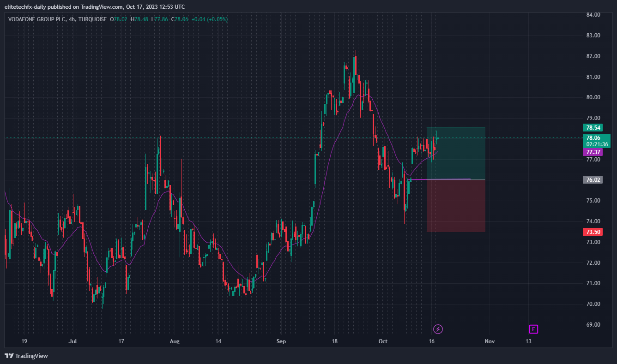
Task: Click the countdown timer 02:21:36
Action: [597, 144]
